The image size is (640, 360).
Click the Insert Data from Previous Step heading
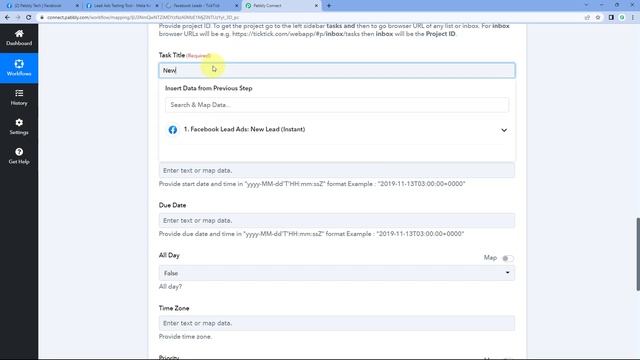(209, 88)
